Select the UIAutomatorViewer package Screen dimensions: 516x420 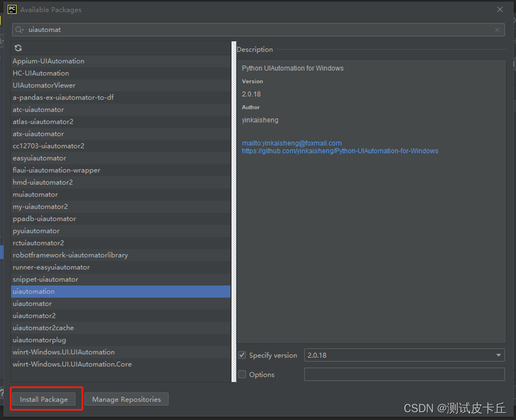(x=120, y=85)
